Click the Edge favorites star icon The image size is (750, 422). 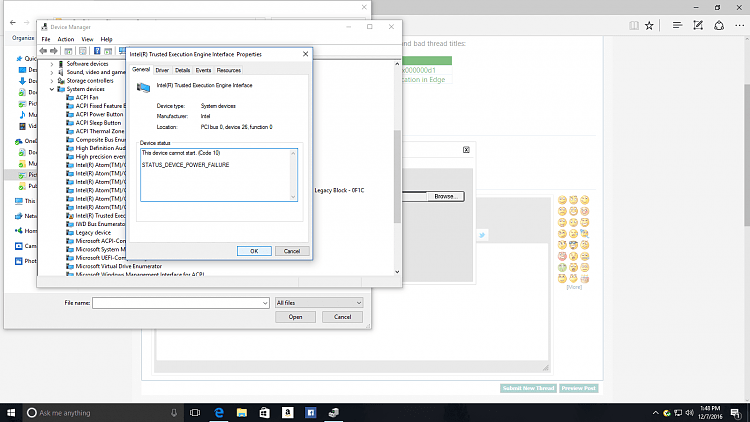(649, 26)
